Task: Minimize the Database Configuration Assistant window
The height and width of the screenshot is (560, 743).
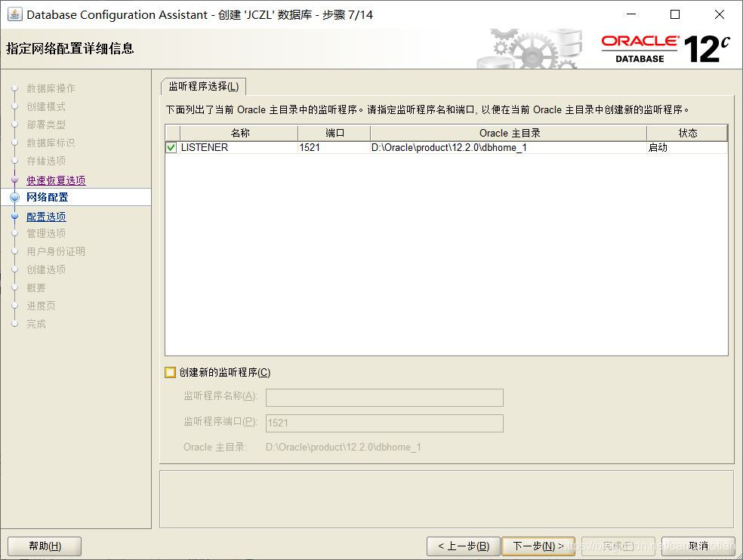Action: point(631,14)
